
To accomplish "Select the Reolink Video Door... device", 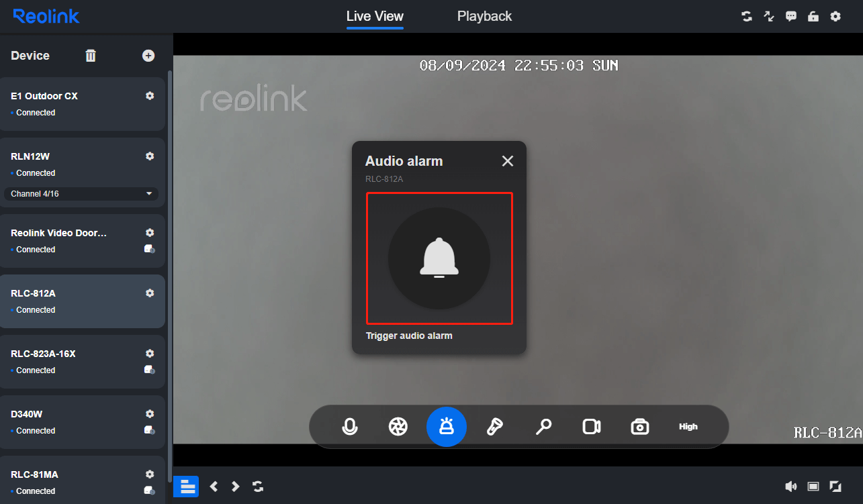I will [x=82, y=241].
